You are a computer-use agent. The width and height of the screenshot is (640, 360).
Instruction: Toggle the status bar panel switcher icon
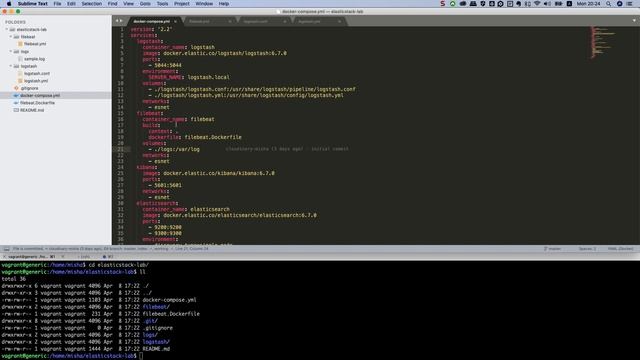tap(7, 249)
